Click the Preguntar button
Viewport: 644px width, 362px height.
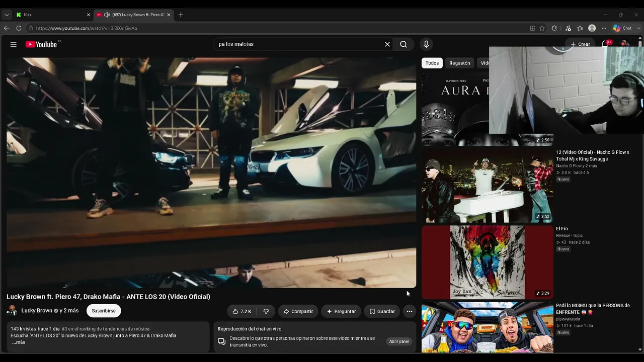tap(341, 311)
